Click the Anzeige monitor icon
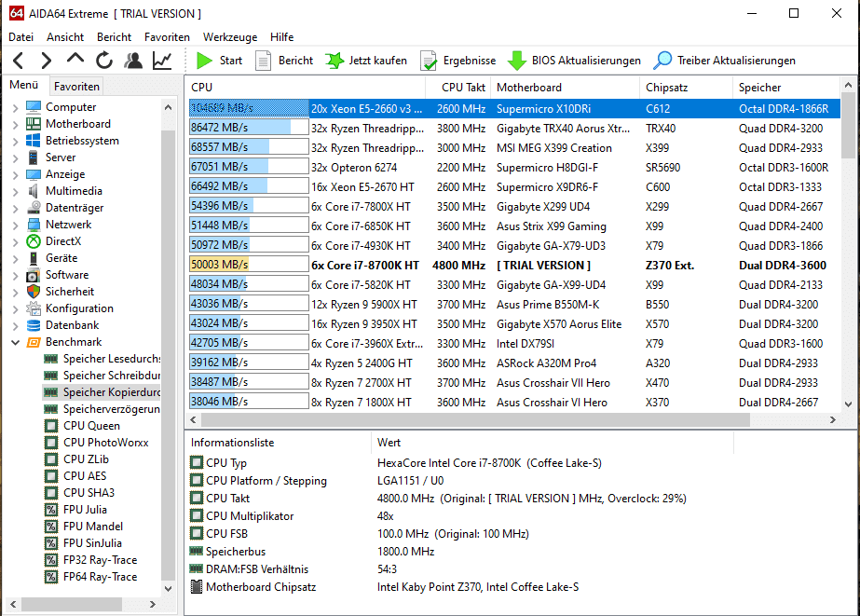 (34, 174)
